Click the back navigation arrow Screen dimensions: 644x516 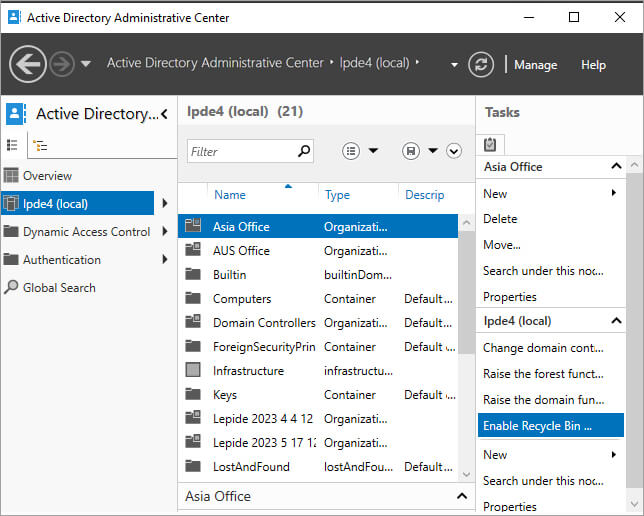pyautogui.click(x=28, y=64)
